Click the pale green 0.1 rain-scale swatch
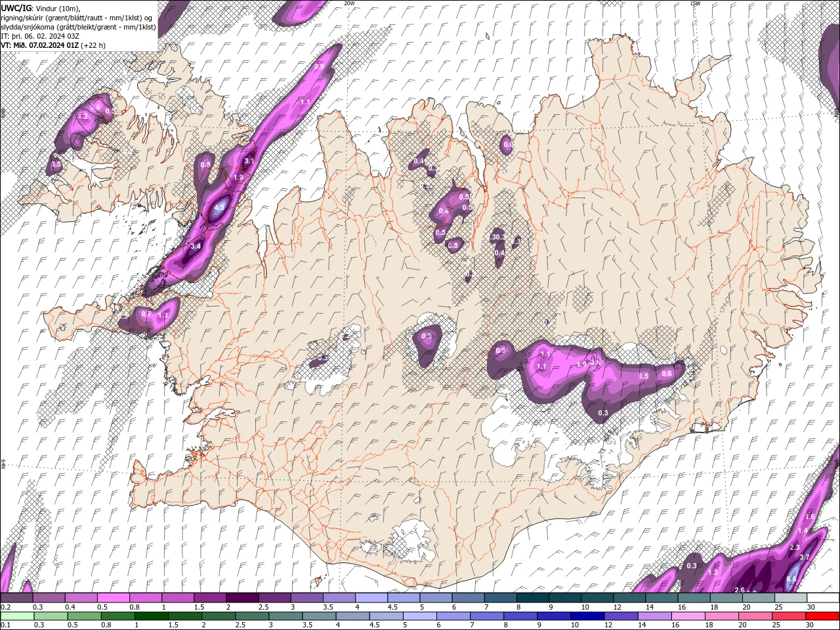840x630 pixels. coord(17,616)
